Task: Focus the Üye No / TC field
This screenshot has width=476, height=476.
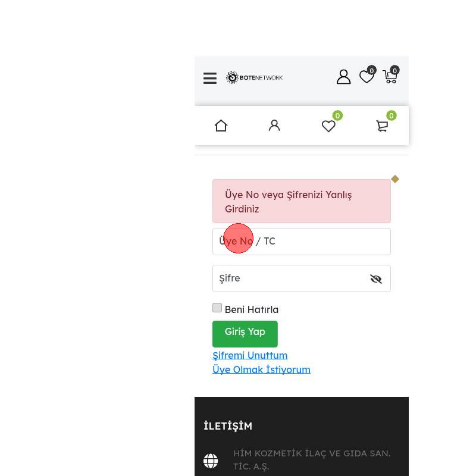Action: (302, 242)
